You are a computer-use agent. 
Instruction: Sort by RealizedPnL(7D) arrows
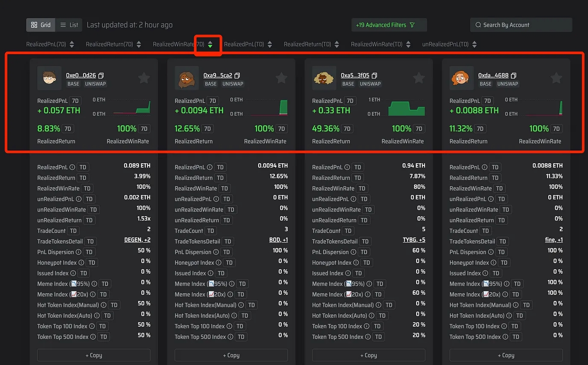click(x=72, y=44)
